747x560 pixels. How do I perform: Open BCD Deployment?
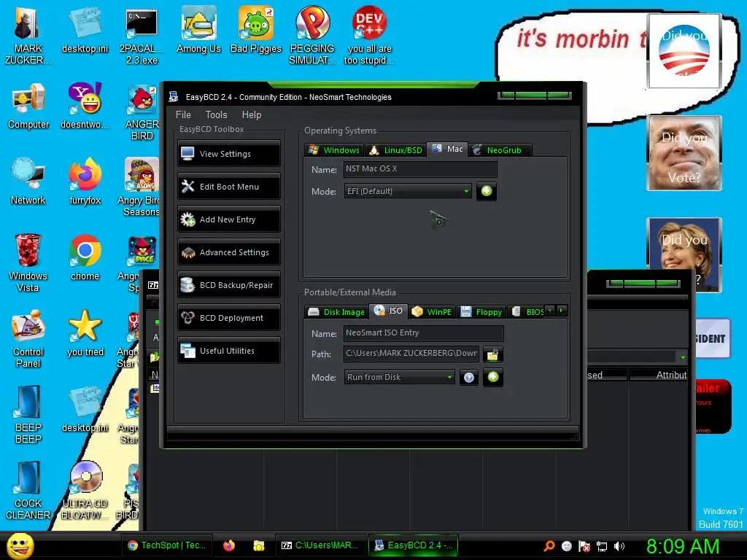coord(228,318)
